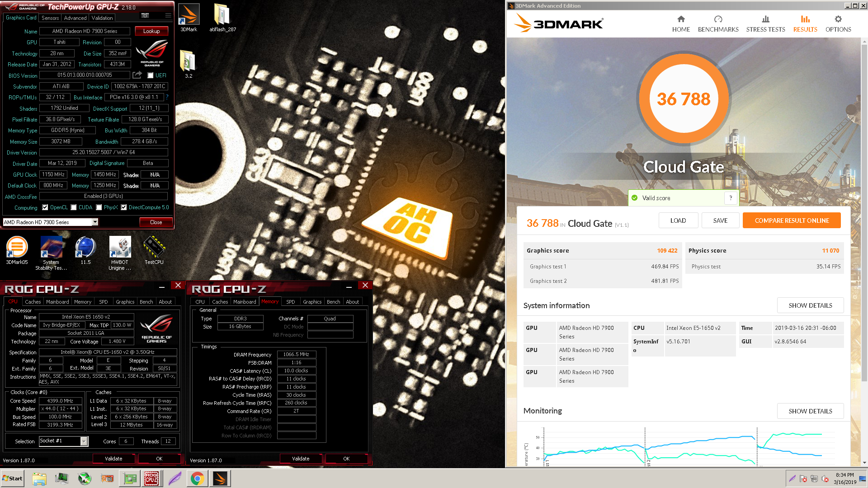The height and width of the screenshot is (488, 868).
Task: Toggle the OpenCL checkbox
Action: [x=45, y=207]
